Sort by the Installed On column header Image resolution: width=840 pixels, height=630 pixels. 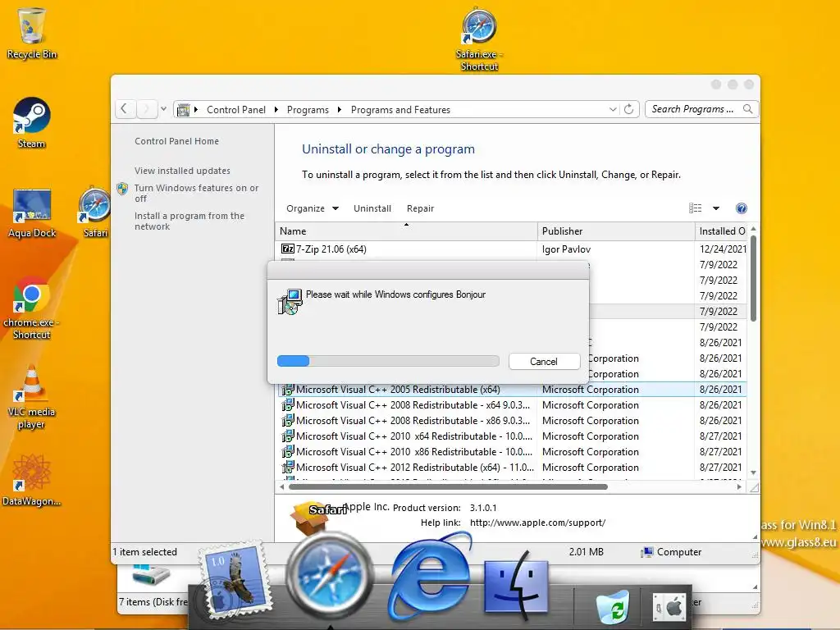(x=722, y=231)
